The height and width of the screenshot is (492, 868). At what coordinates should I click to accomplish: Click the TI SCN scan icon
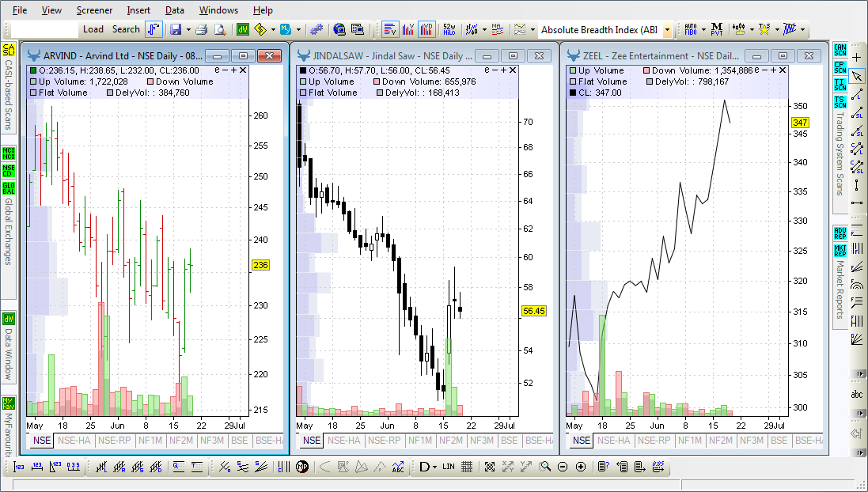[x=840, y=84]
